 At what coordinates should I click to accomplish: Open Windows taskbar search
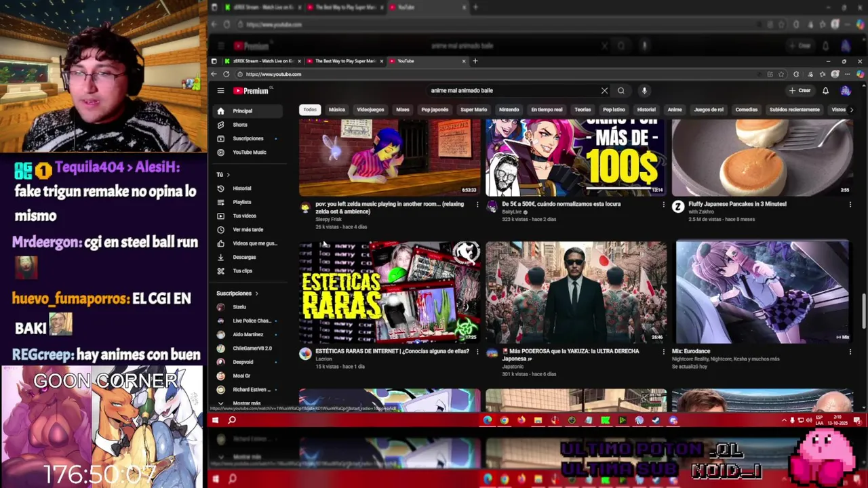coord(232,420)
